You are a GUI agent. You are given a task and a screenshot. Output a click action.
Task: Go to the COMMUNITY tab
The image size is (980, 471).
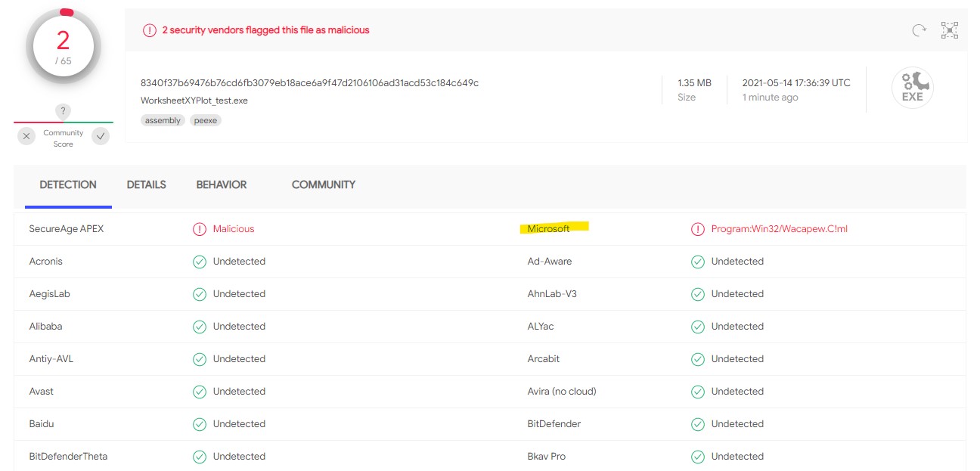(323, 184)
